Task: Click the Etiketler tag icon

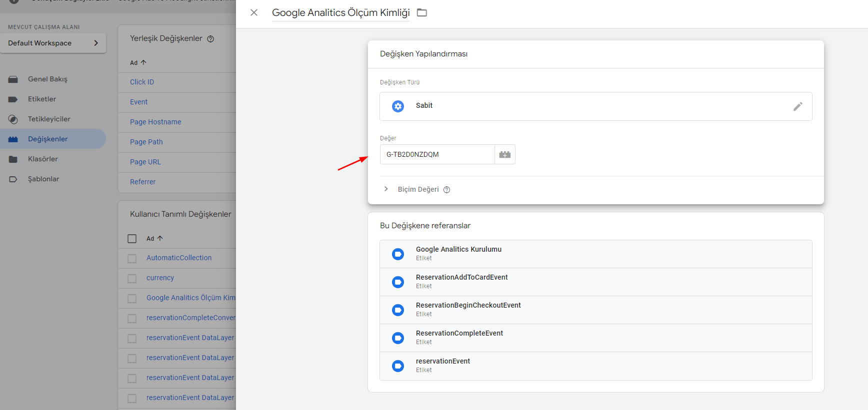Action: coord(13,99)
